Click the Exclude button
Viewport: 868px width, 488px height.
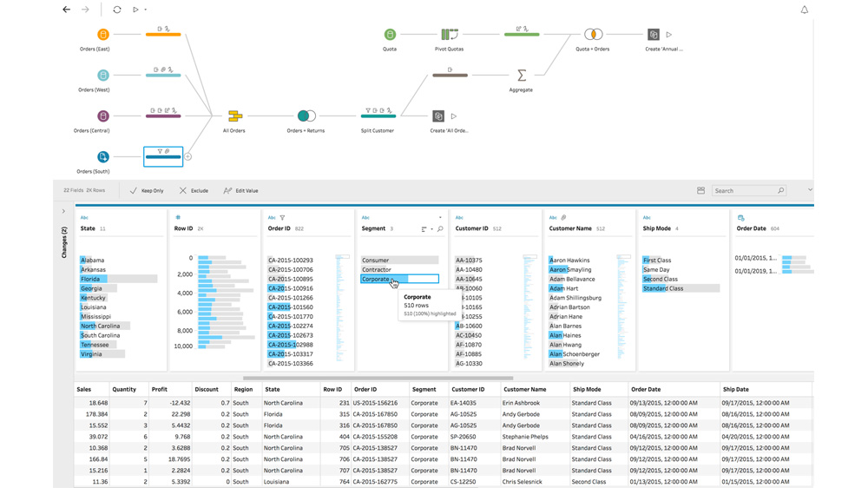pos(194,190)
